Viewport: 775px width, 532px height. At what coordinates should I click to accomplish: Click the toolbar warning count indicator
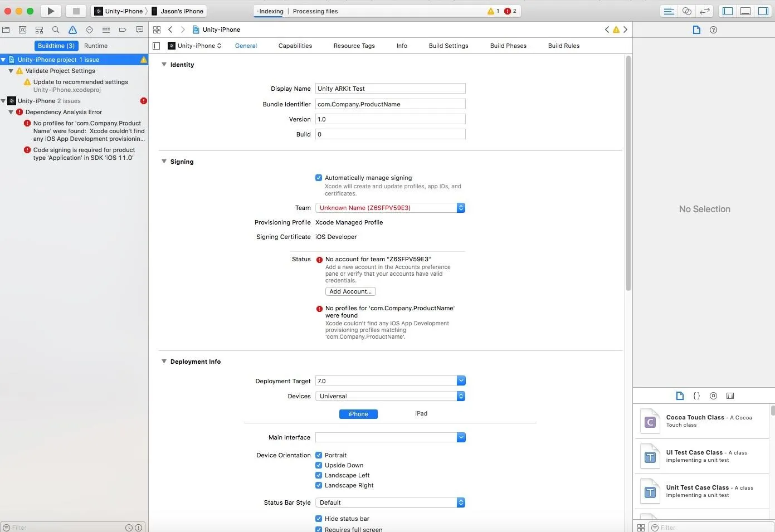(494, 11)
